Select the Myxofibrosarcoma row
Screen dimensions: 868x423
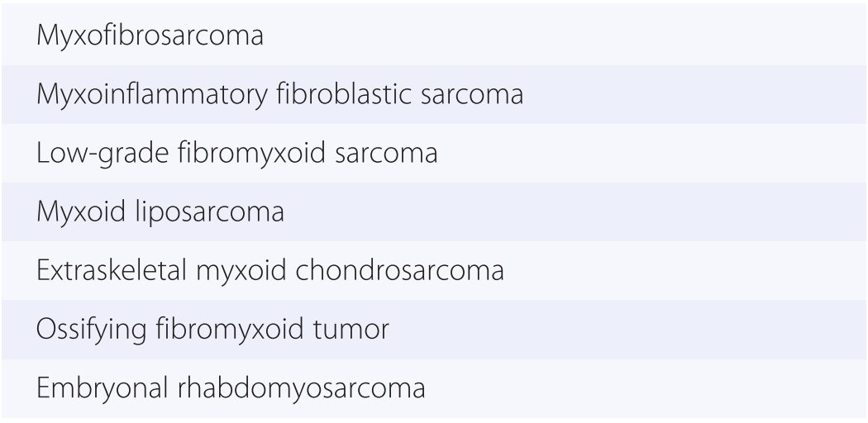[150, 38]
